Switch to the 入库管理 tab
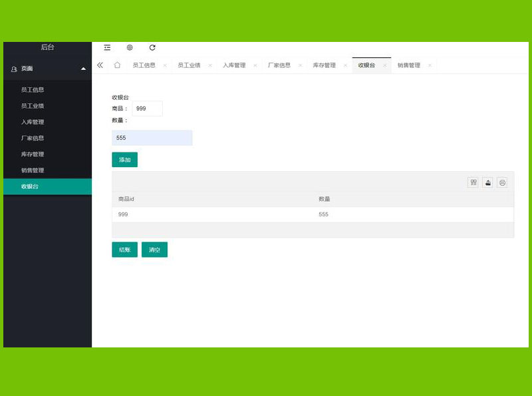 [x=234, y=65]
